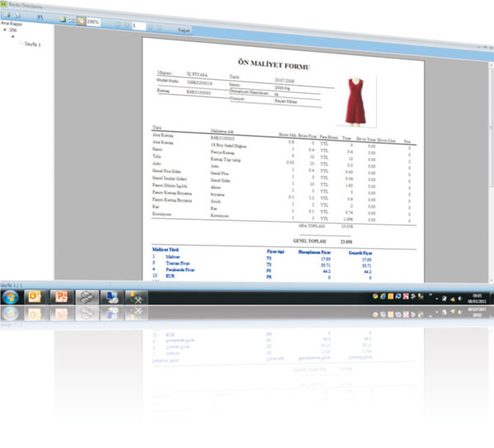Show hidden tray icons arrow
This screenshot has width=494, height=448.
(436, 299)
